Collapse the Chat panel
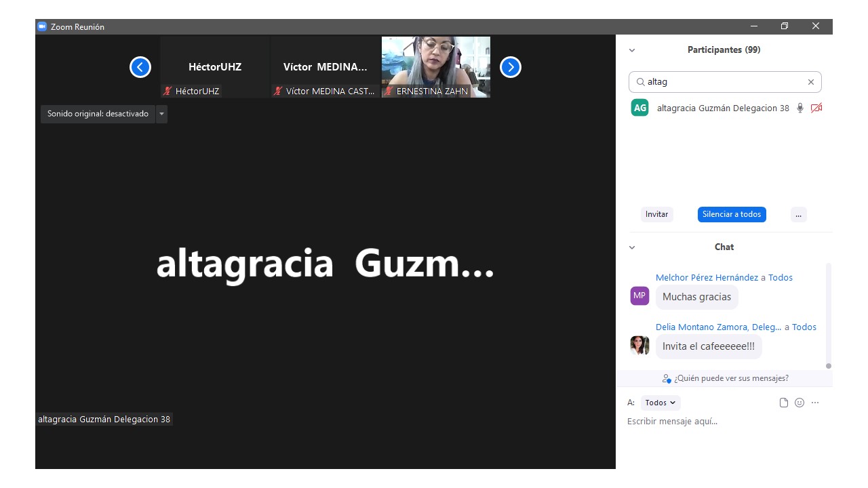 [x=632, y=247]
